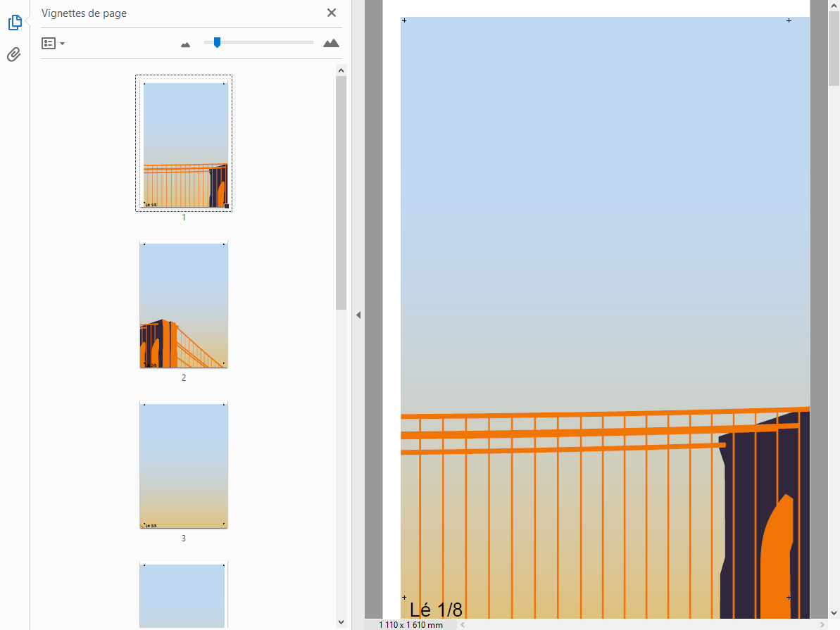Image resolution: width=840 pixels, height=630 pixels.
Task: Click the horizontal scrollbar left arrow
Action: click(463, 625)
